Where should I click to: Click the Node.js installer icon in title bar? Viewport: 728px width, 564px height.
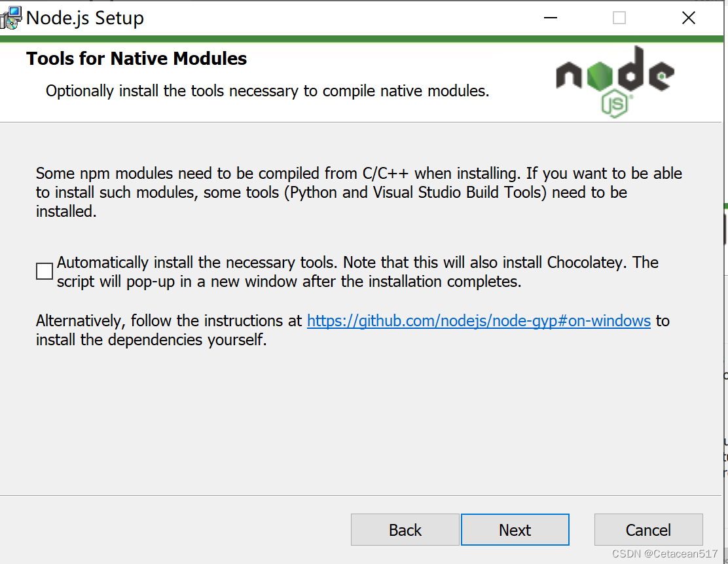(x=11, y=17)
